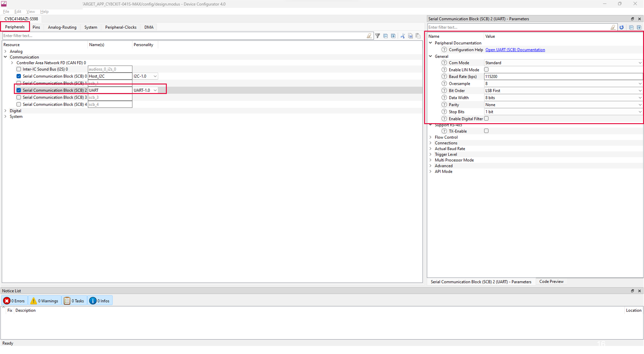Enable Serial Communication Block (SCB) 3 checkbox
The height and width of the screenshot is (354, 644).
coord(19,97)
